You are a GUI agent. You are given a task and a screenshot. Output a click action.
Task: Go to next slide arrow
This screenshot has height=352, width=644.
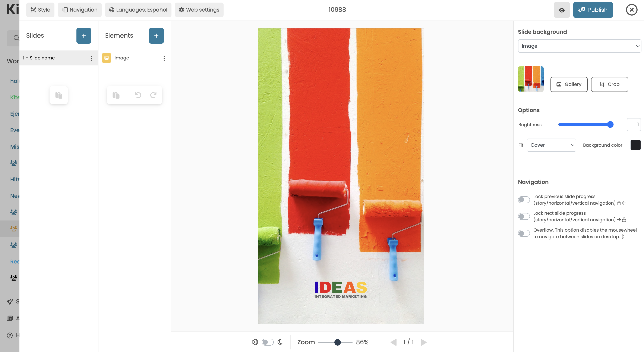(423, 342)
